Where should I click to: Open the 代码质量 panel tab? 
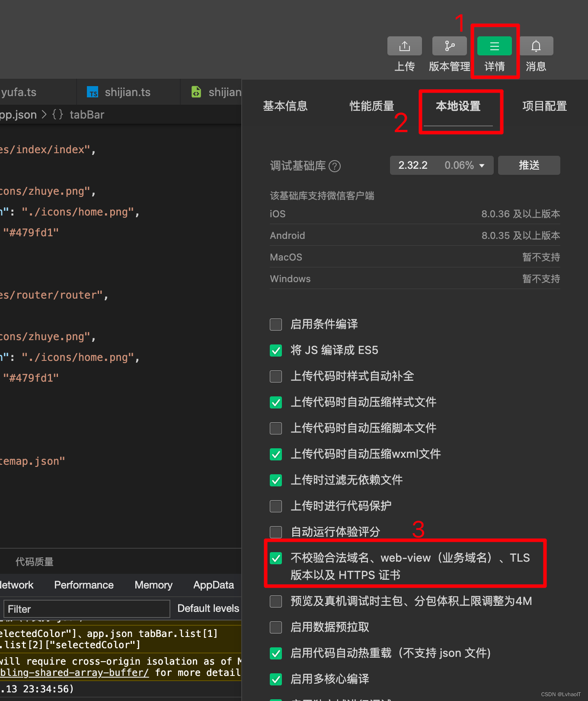click(35, 562)
